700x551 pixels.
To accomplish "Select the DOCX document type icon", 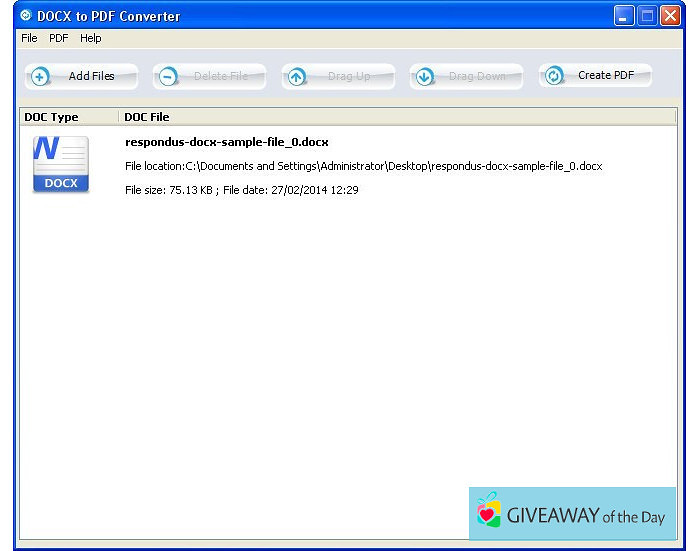I will [61, 164].
